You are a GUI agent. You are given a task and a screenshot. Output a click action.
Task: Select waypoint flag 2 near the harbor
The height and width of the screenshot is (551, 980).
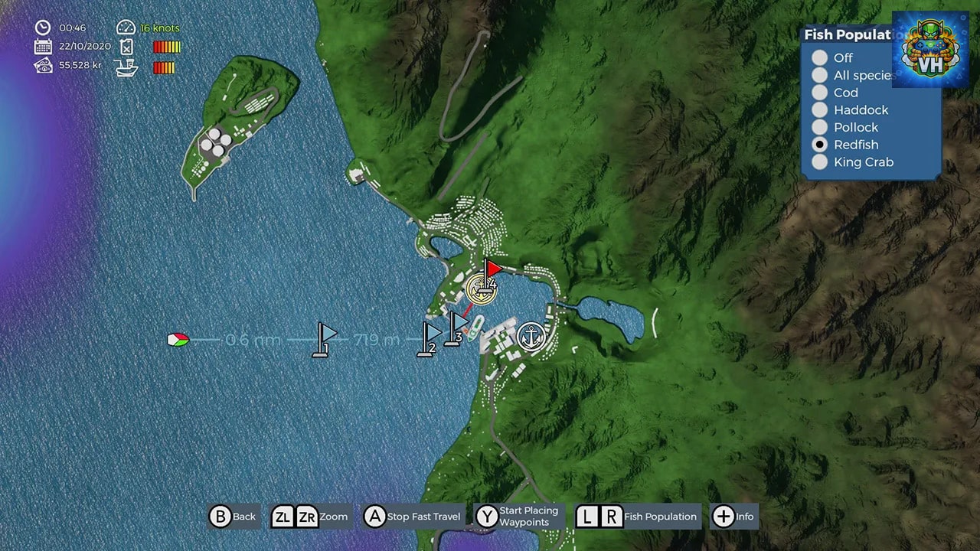pyautogui.click(x=430, y=340)
